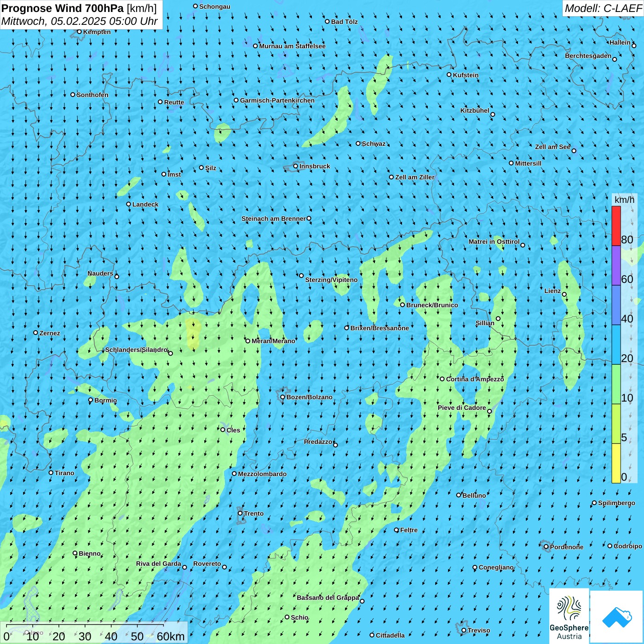
Task: Click the 'Schlanders/Silandro' label
Action: (137, 350)
